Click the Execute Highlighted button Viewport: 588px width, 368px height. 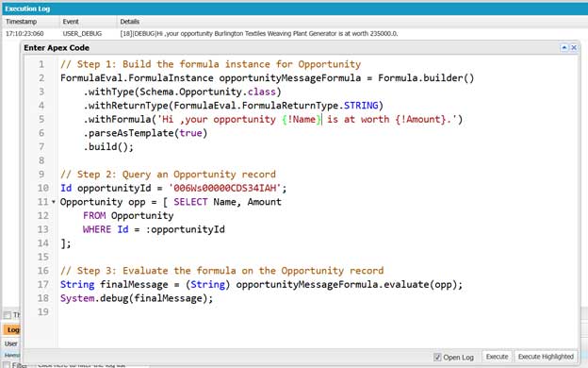click(x=546, y=357)
